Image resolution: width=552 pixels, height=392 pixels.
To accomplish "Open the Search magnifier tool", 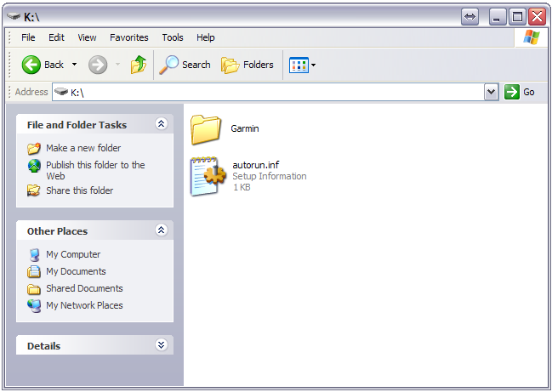I will point(170,65).
